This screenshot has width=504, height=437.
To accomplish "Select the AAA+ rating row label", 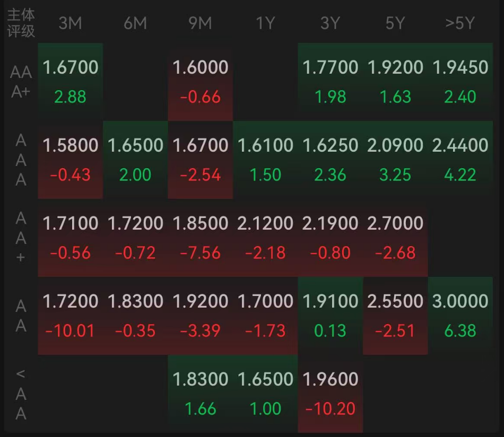I will point(21,82).
